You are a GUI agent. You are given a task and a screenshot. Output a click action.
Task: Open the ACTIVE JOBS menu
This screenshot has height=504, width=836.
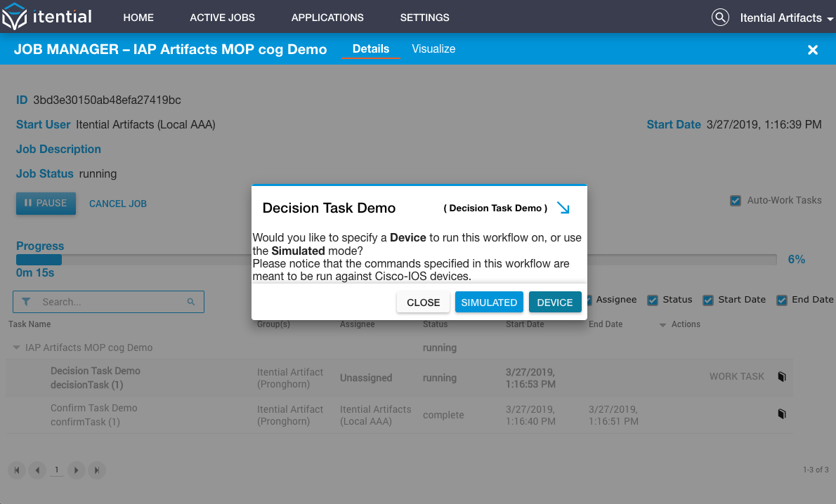[x=222, y=18]
